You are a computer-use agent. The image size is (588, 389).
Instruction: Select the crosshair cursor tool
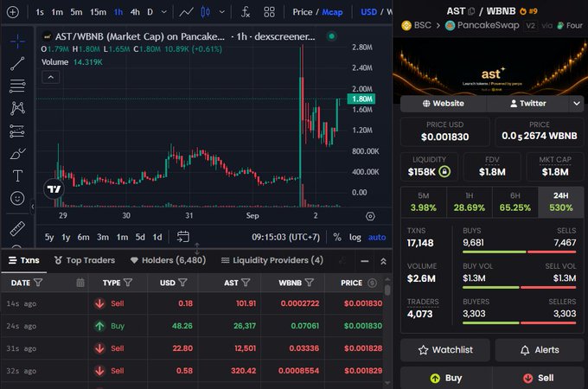coord(17,41)
